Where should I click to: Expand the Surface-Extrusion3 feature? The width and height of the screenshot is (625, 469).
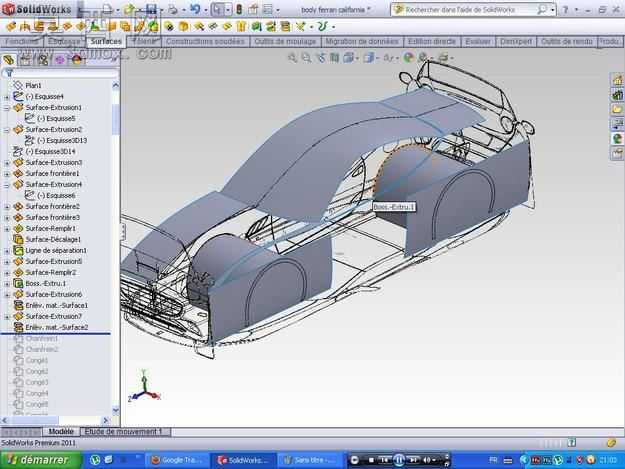pos(6,163)
